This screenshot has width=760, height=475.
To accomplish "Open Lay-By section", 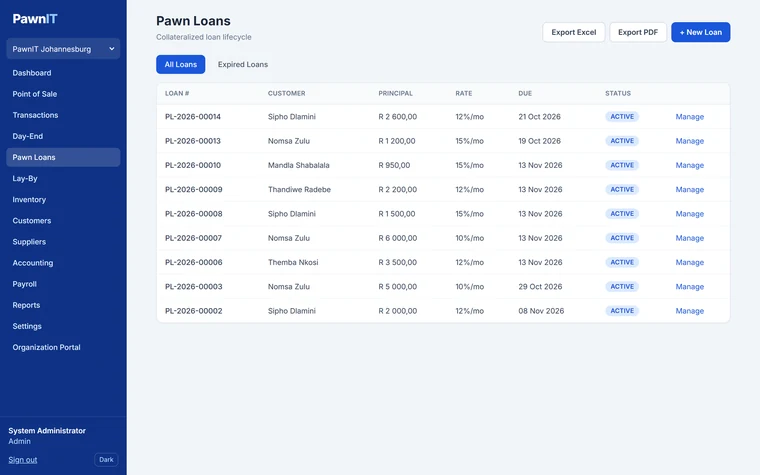I will point(25,178).
